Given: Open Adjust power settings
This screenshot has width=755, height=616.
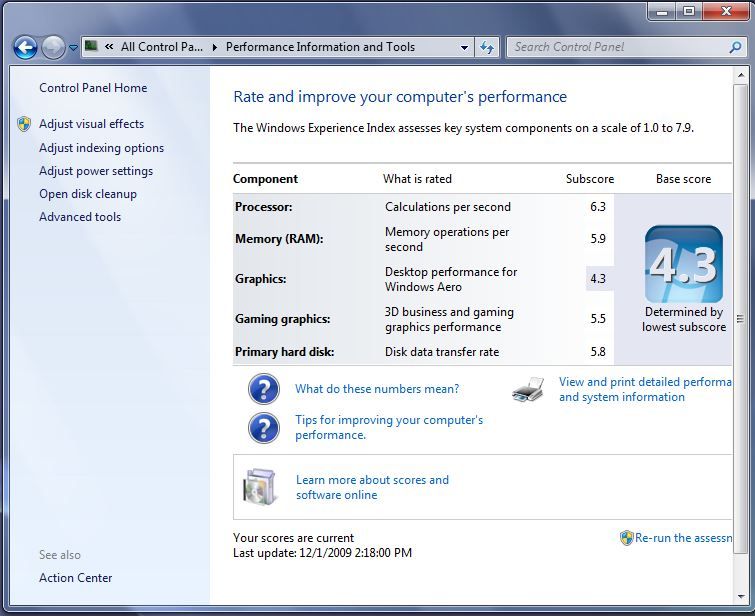Looking at the screenshot, I should [x=96, y=171].
